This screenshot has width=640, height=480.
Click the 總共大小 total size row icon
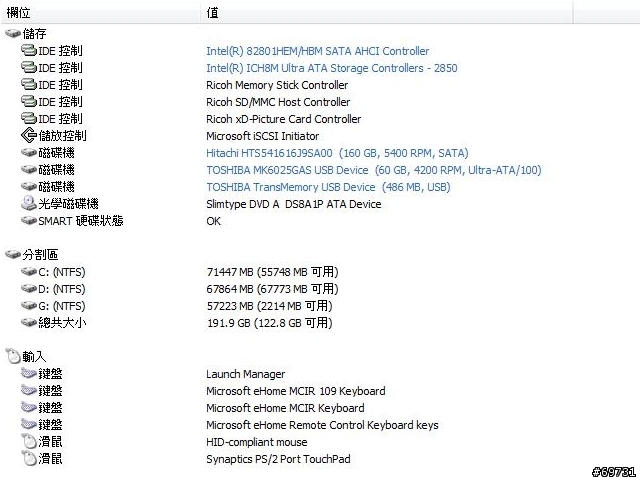(29, 322)
